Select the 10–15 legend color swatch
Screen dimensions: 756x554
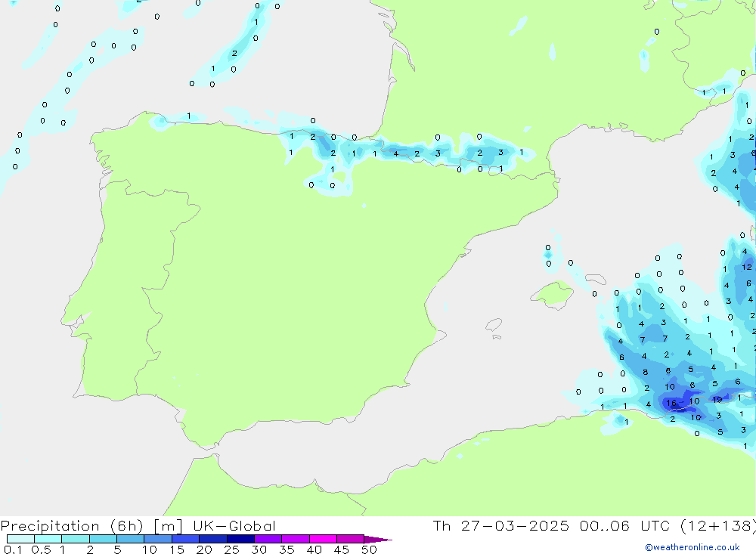158,539
